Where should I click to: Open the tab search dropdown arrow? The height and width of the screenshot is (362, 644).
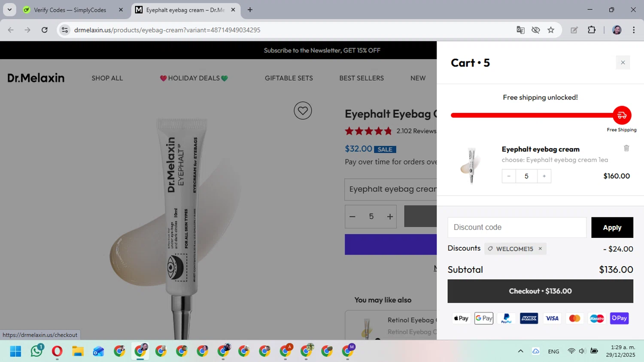pos(9,9)
